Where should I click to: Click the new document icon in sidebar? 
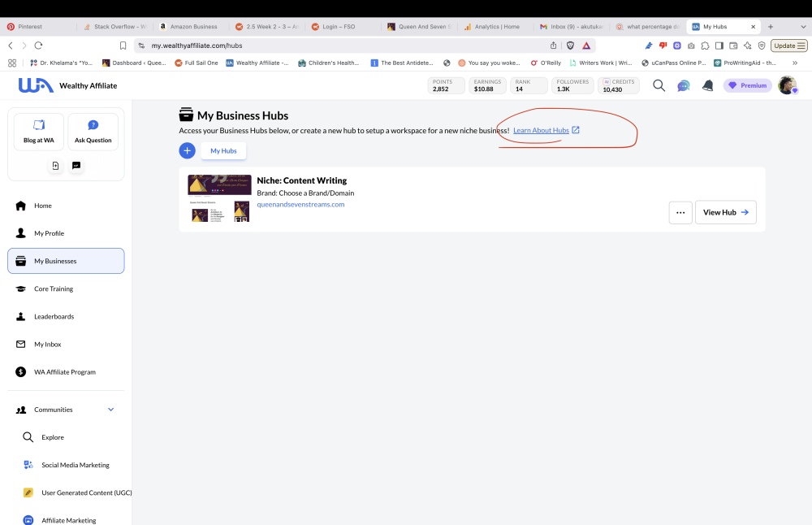[x=55, y=166]
